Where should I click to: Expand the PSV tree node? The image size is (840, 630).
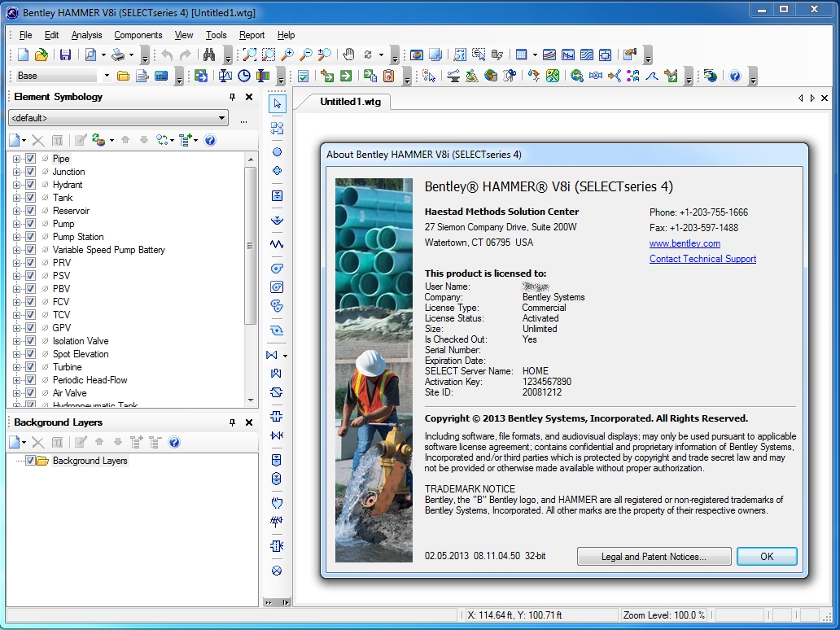pyautogui.click(x=16, y=276)
